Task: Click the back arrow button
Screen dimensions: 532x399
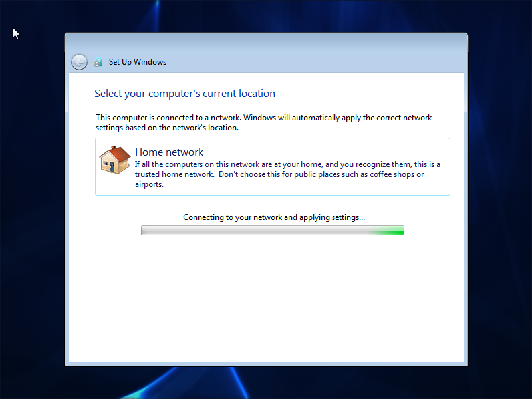Action: click(x=79, y=62)
